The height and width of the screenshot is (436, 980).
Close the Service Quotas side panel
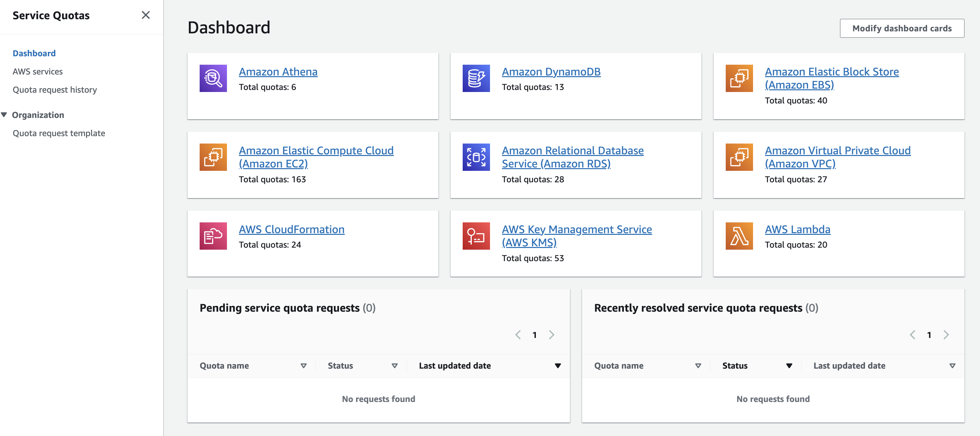[x=146, y=15]
